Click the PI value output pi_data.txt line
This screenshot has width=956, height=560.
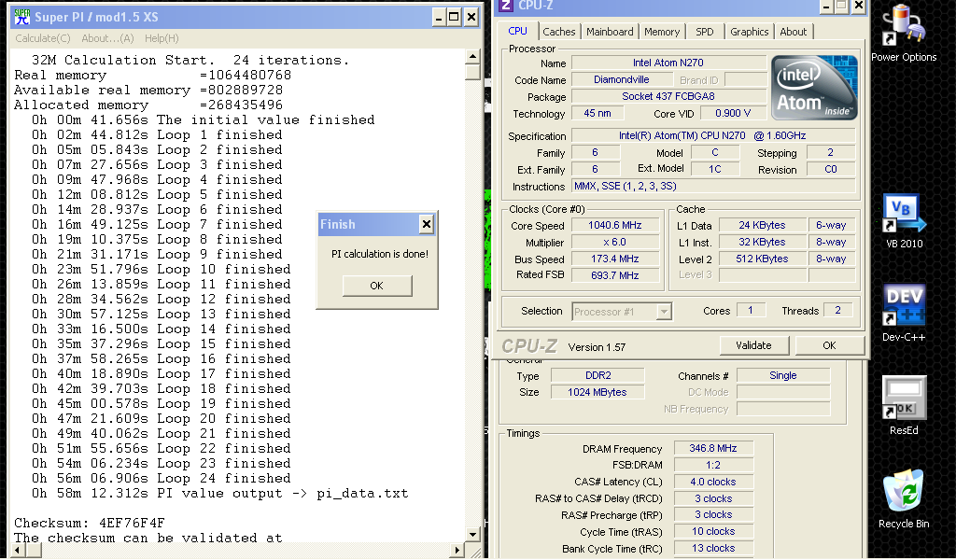click(219, 494)
